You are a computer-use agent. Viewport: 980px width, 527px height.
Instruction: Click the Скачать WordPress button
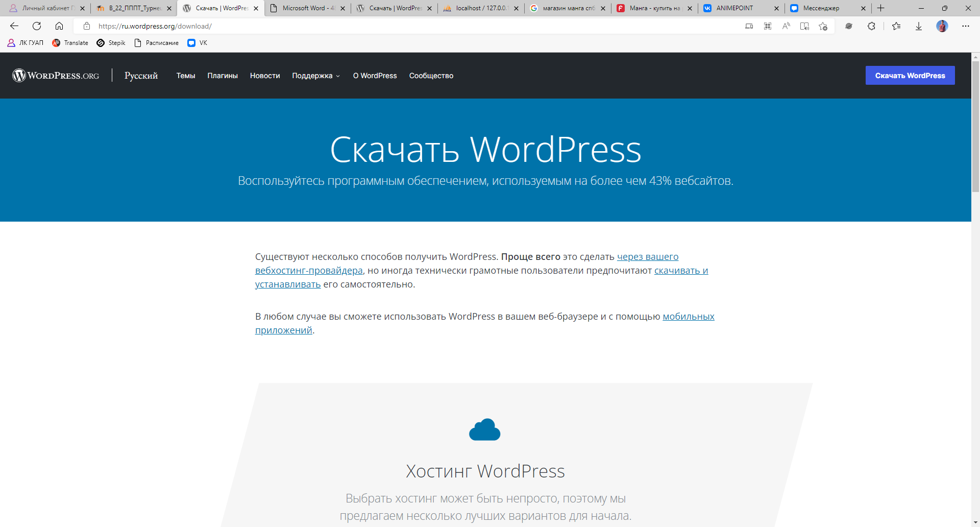(910, 76)
